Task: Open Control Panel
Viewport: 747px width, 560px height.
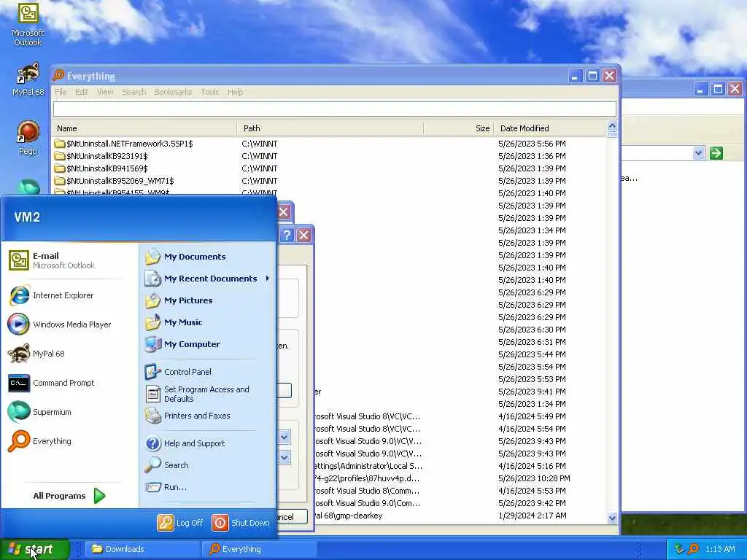Action: pos(208,372)
